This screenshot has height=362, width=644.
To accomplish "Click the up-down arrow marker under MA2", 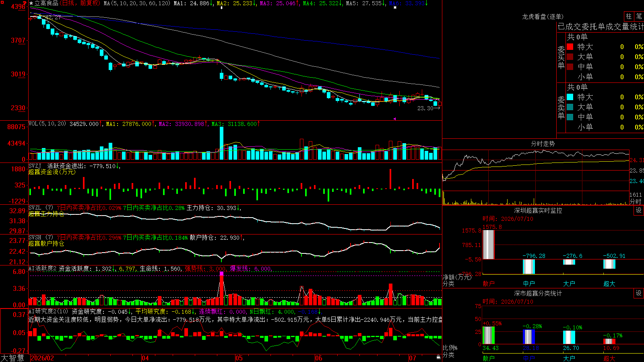I will click(x=221, y=8).
